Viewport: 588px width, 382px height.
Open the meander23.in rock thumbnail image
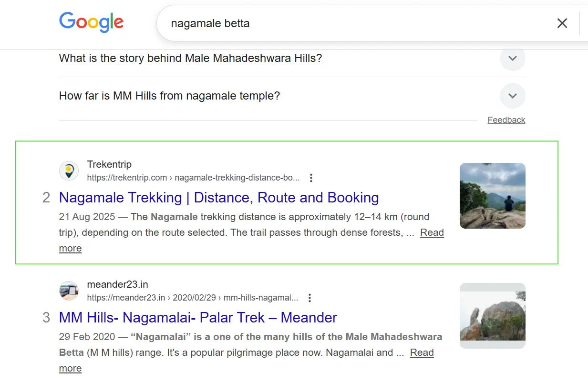coord(492,316)
